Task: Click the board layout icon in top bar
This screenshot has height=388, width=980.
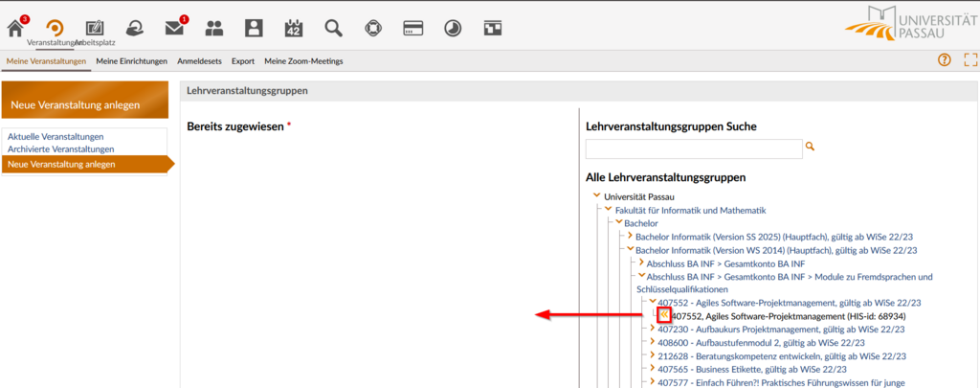Action: click(x=493, y=28)
